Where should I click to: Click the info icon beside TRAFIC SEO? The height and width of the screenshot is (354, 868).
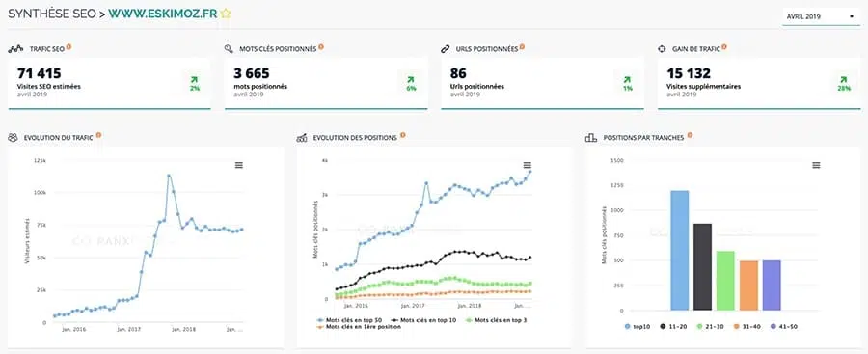coord(68,47)
